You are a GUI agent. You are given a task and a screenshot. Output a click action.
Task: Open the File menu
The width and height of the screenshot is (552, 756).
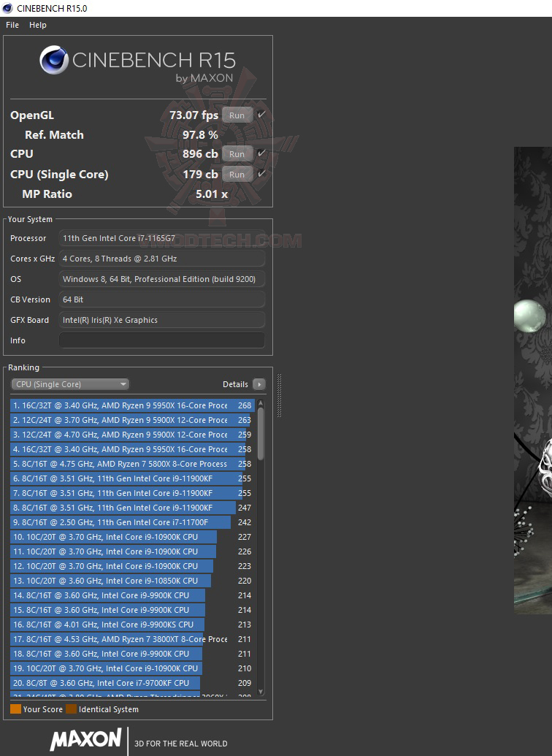pyautogui.click(x=12, y=25)
